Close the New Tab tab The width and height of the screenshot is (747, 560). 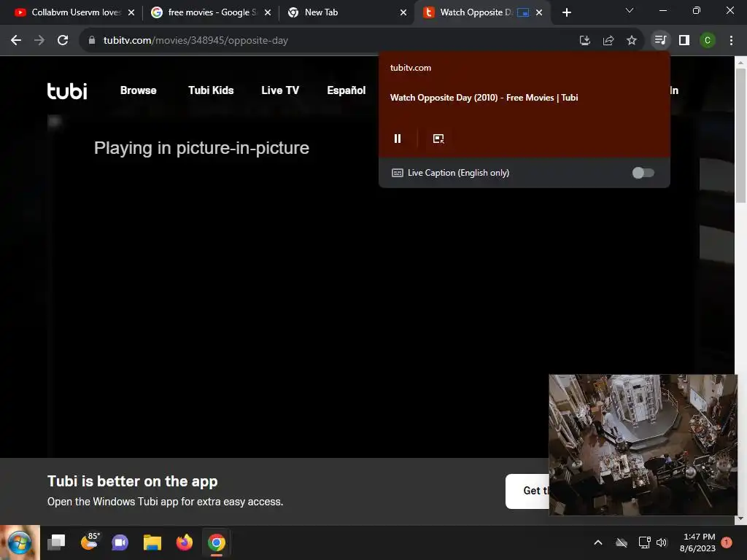coord(403,12)
